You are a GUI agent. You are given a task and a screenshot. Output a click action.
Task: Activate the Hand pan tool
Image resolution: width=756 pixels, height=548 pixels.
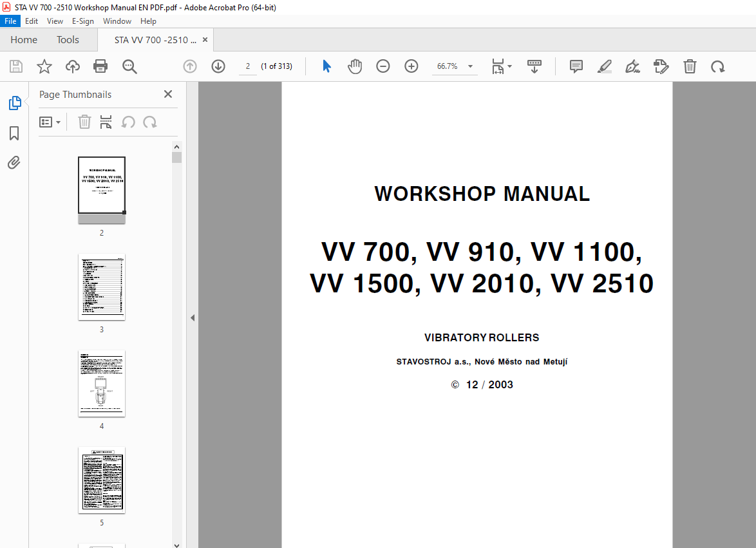[355, 66]
